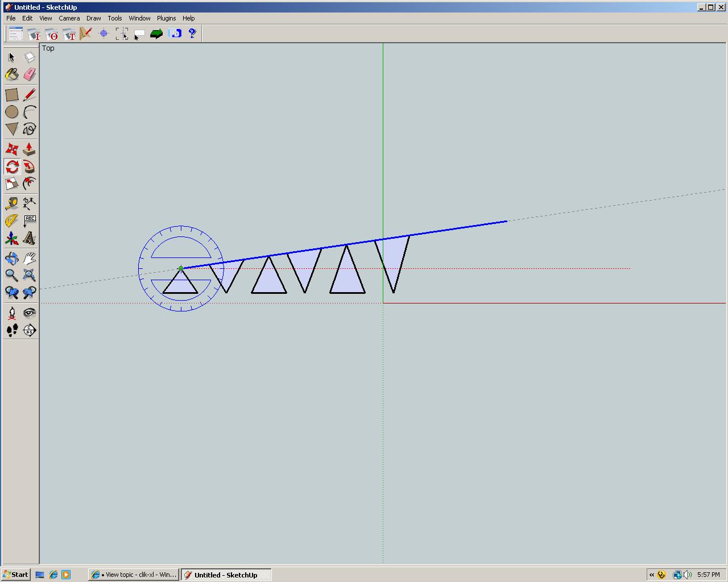
Task: Select the Tape Measure tool
Action: click(12, 203)
